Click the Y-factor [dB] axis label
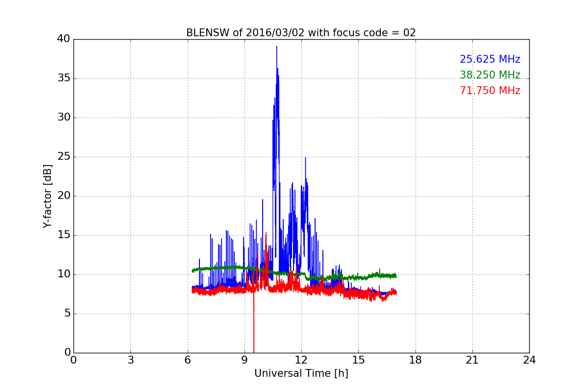588x392 pixels. pos(48,196)
